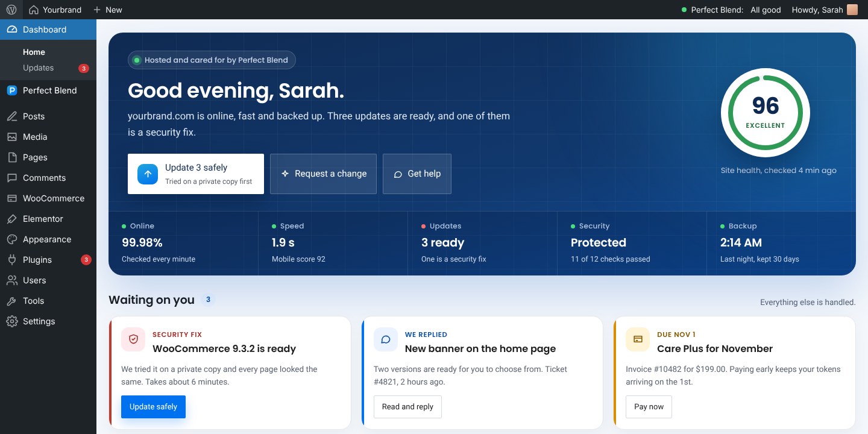Click Hosted and cared for badge
868x434 pixels.
[212, 60]
